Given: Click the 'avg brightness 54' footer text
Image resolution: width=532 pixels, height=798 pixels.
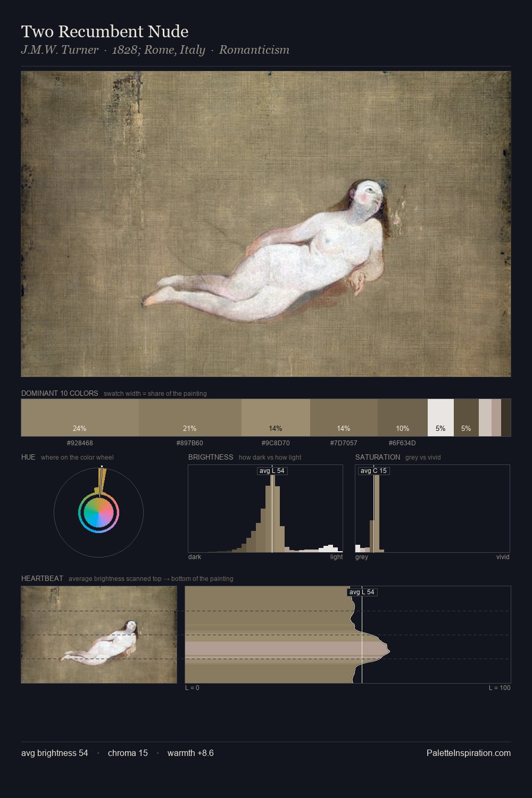Looking at the screenshot, I should click(55, 753).
